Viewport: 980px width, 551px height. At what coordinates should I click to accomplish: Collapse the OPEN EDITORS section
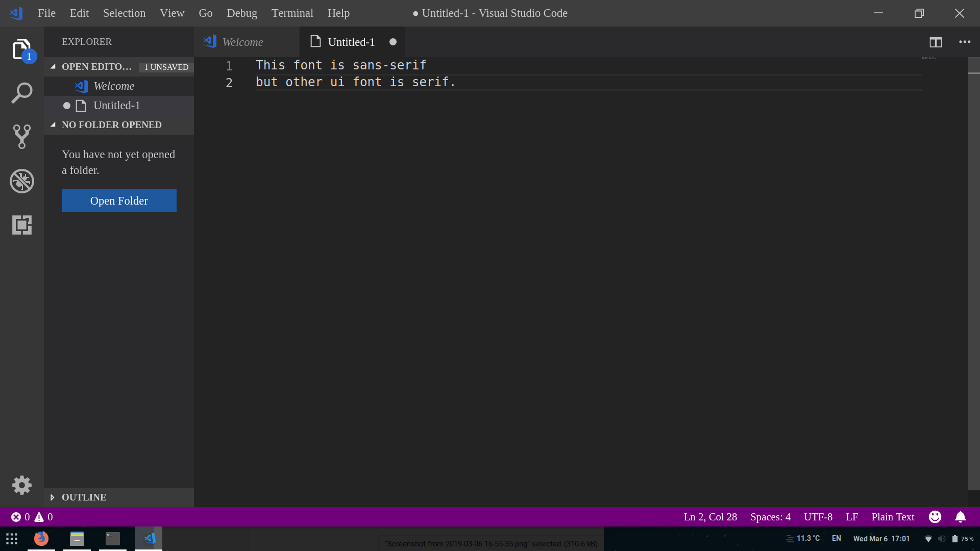pos(53,66)
